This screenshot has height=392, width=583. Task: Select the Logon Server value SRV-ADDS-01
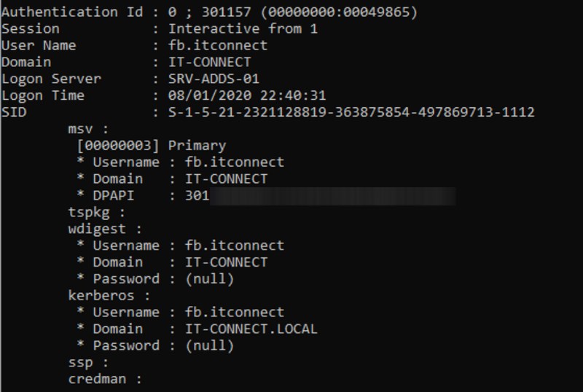click(x=214, y=79)
